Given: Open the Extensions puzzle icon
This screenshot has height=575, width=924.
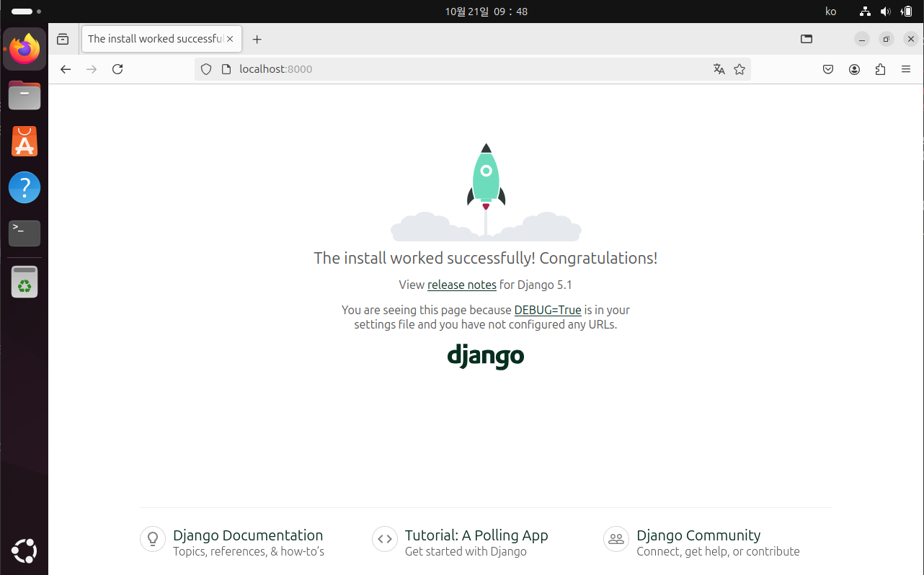Looking at the screenshot, I should tap(880, 69).
